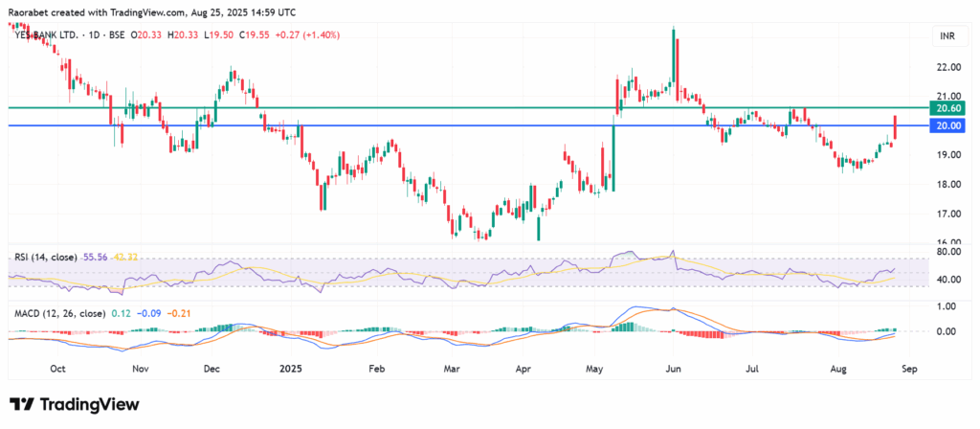Select the blue horizontal line at 20.00
The height and width of the screenshot is (429, 980).
(469, 125)
